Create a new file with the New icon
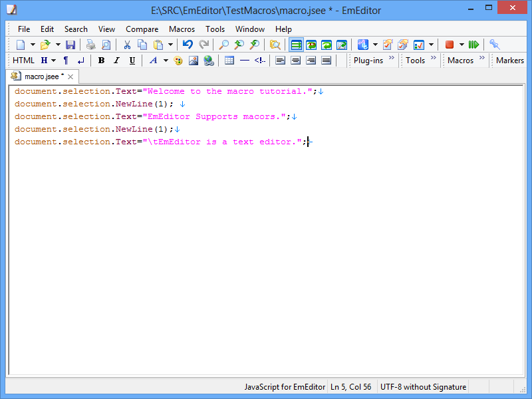The width and height of the screenshot is (532, 399). [x=21, y=45]
